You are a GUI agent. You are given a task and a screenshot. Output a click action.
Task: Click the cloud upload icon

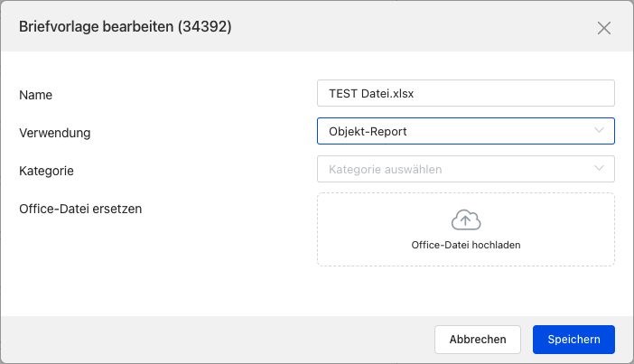click(466, 219)
